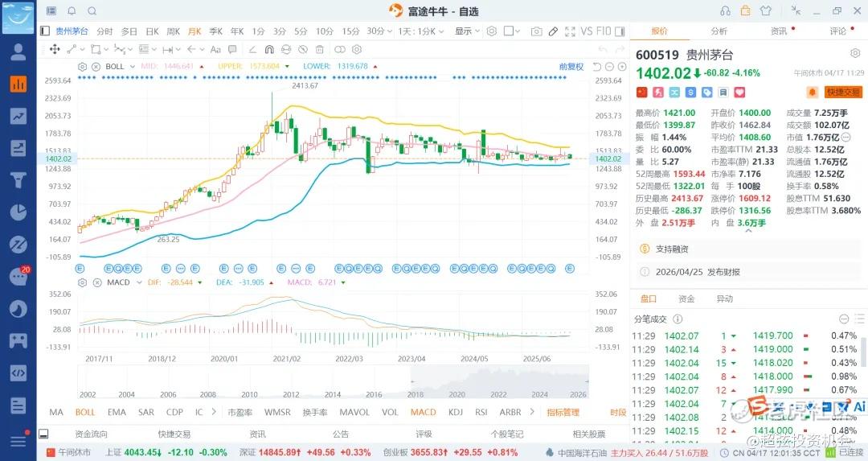Open the skin theme shirt icon
This screenshot has height=461, width=868.
[766, 11]
